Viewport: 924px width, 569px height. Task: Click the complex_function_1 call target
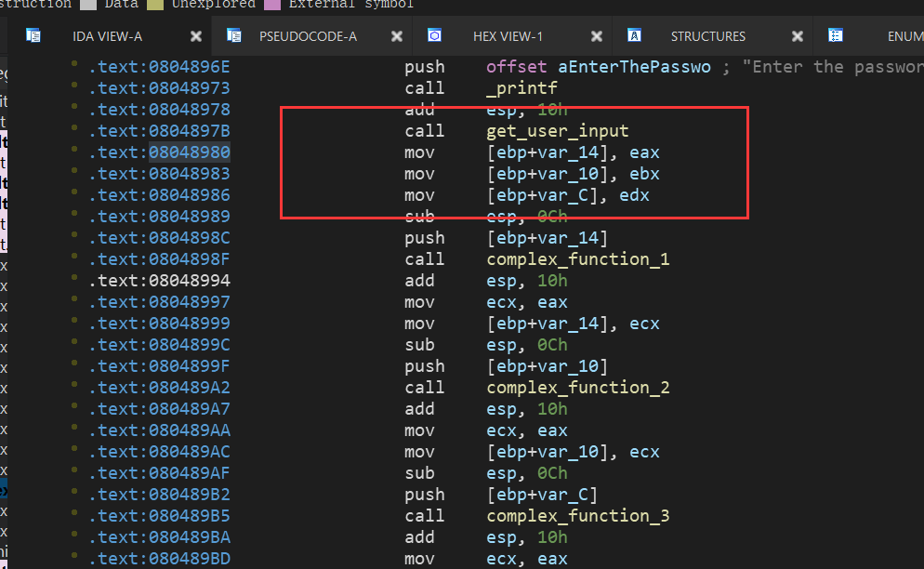[578, 259]
